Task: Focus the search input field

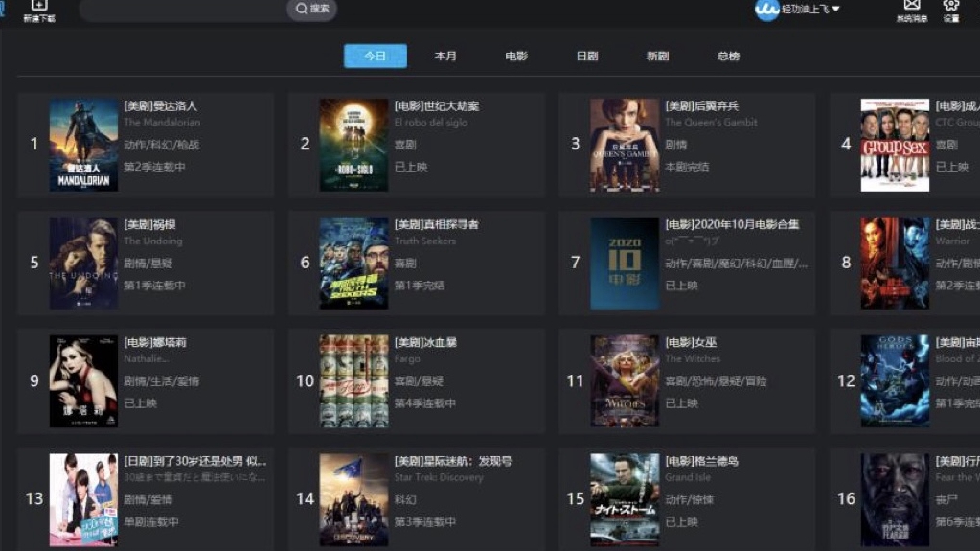Action: [182, 10]
